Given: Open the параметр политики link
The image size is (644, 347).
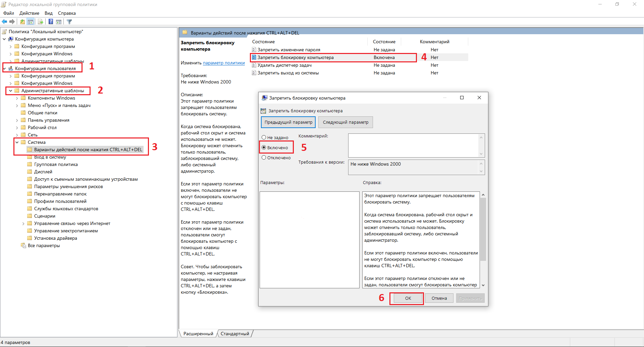Looking at the screenshot, I should (224, 63).
